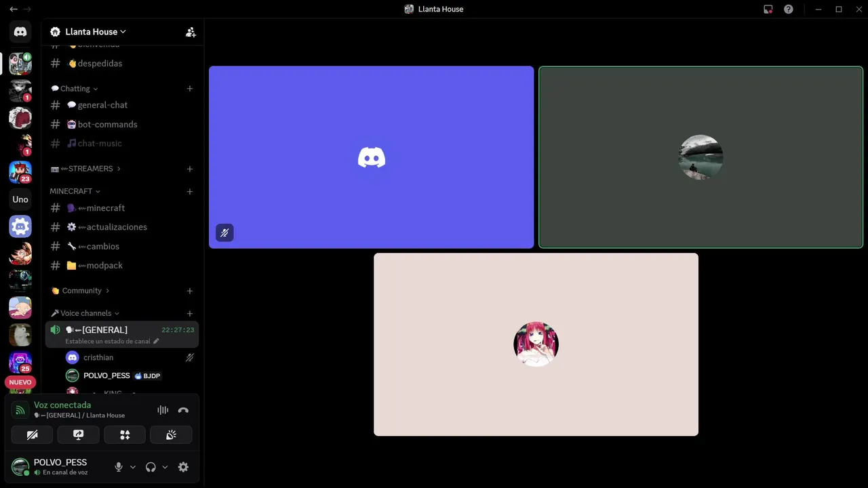Open the despedidas channel
Screen dimensions: 868x488
tap(122, 63)
